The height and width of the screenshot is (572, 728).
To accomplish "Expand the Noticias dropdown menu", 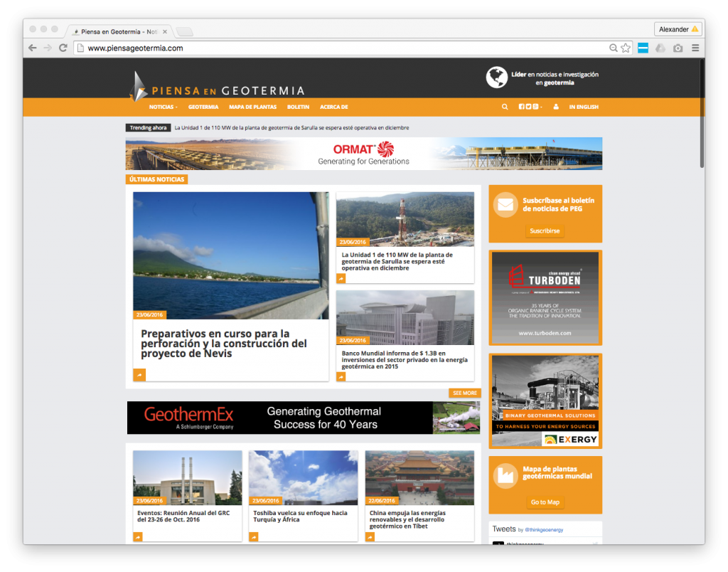I will tap(163, 107).
